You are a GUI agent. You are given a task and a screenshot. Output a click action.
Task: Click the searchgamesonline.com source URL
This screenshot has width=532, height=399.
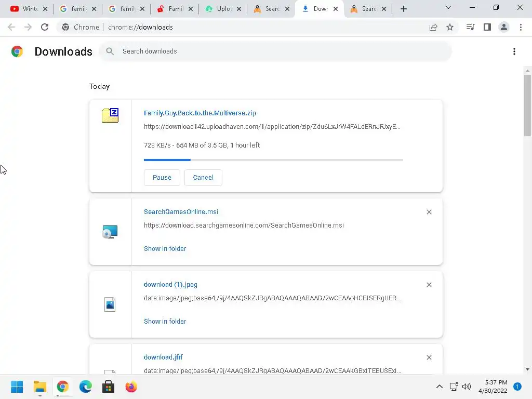point(244,225)
